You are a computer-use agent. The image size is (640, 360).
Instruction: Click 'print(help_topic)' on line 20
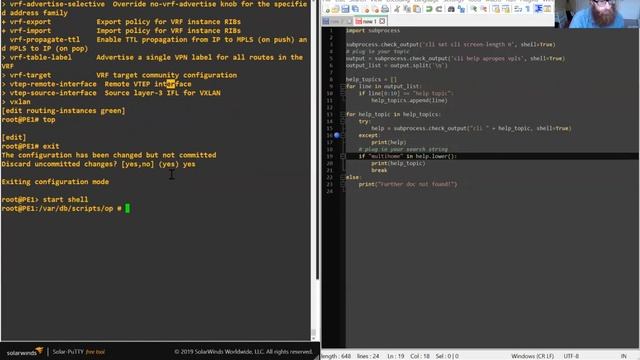pos(398,163)
